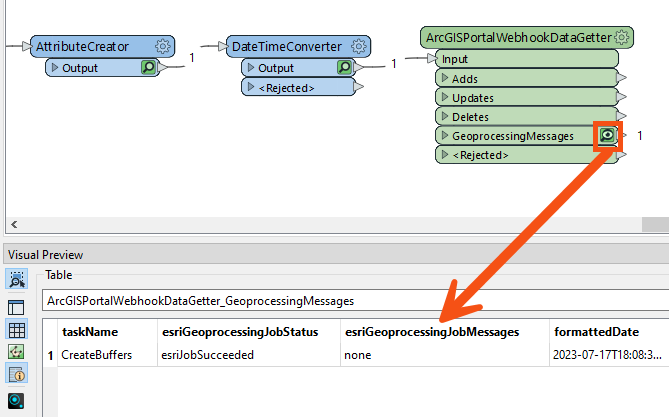Open in Data Inspector icon
This screenshot has height=417, width=669.
[x=16, y=400]
